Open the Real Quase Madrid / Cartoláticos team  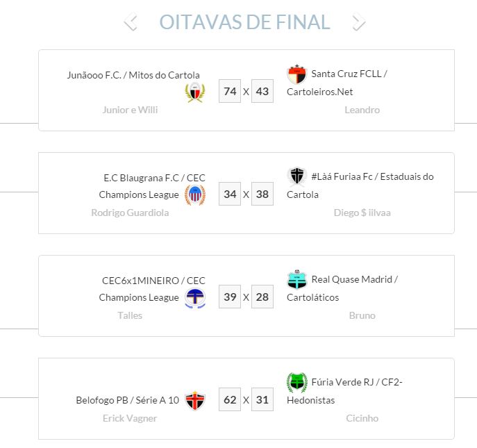pos(342,288)
